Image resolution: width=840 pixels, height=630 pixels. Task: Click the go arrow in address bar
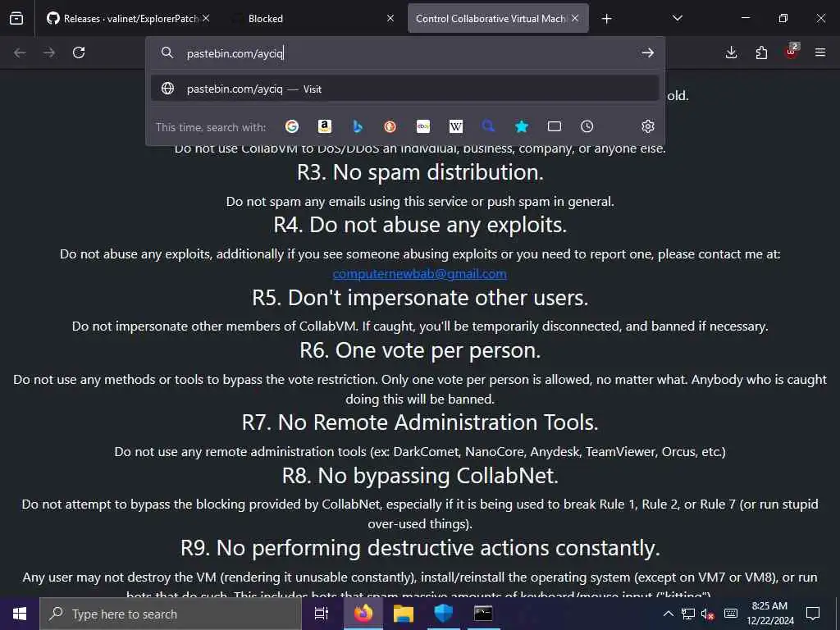click(x=648, y=52)
